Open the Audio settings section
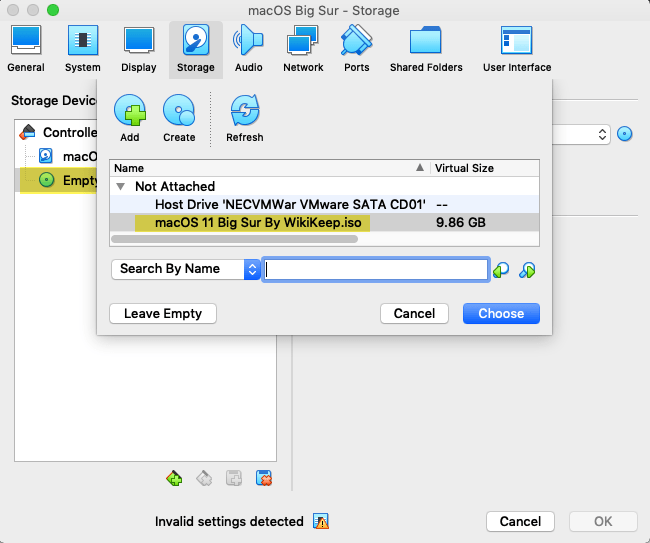The image size is (650, 543). [x=248, y=47]
